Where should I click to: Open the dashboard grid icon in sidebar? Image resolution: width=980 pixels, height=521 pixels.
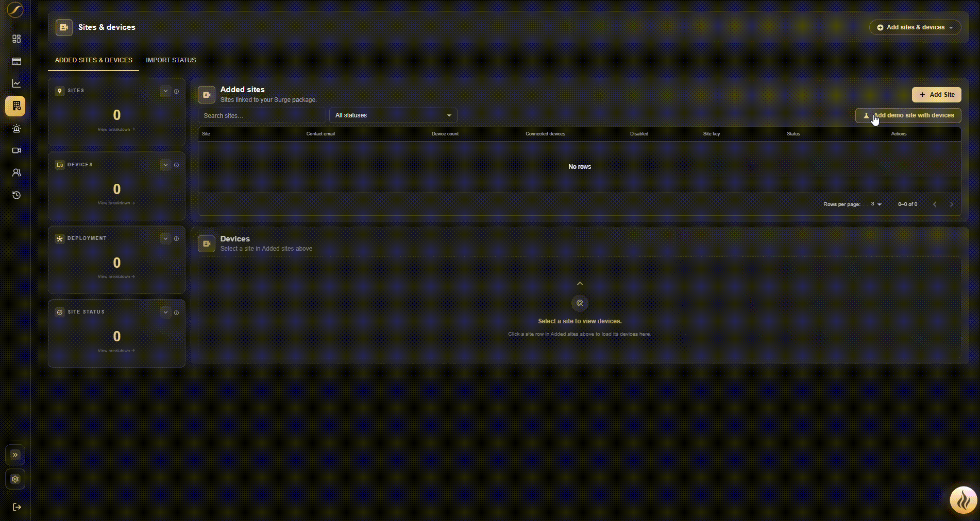point(16,39)
